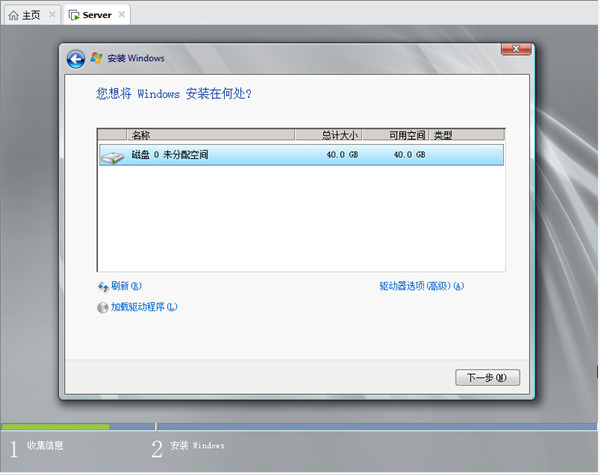Image resolution: width=600 pixels, height=475 pixels.
Task: Click the Windows flag logo icon
Action: (x=96, y=58)
